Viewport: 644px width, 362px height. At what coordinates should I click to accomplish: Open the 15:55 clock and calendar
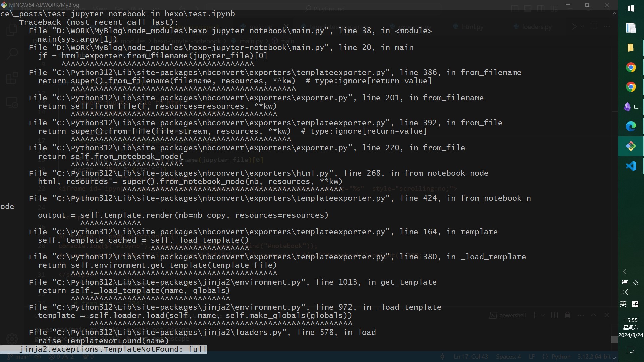coord(631,327)
